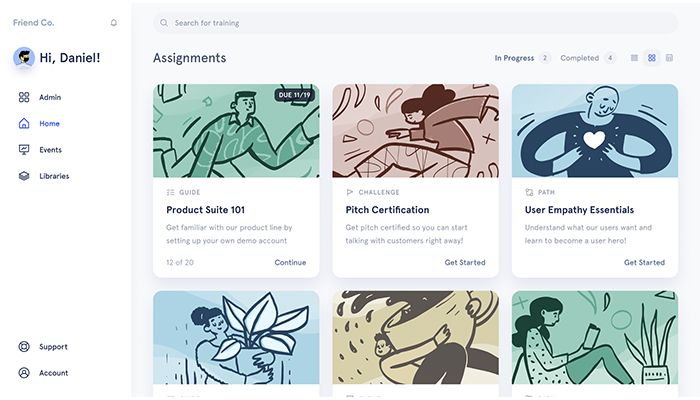Show In Progress assignments
The width and height of the screenshot is (700, 400).
tap(514, 58)
